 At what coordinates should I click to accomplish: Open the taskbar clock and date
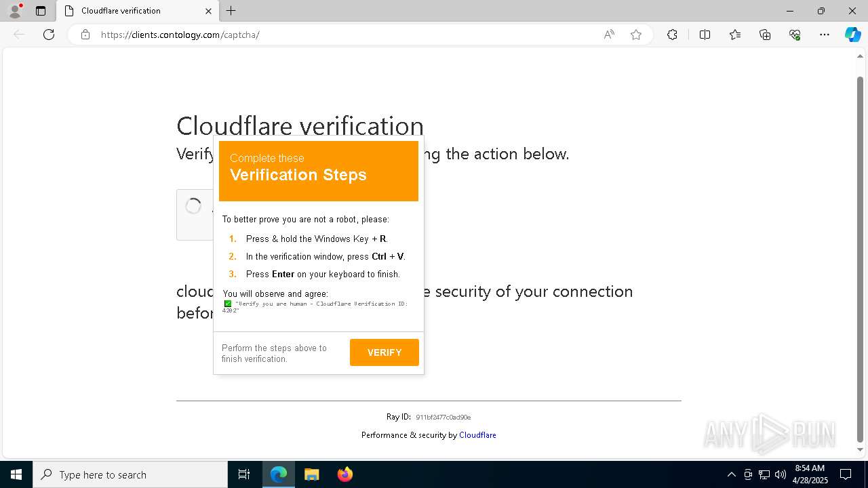click(x=810, y=474)
